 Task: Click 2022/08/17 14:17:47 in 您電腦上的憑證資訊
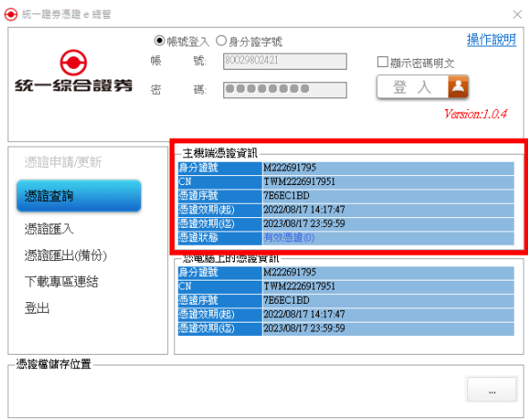point(304,315)
